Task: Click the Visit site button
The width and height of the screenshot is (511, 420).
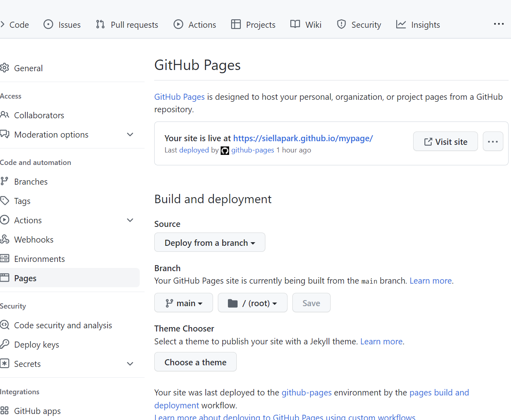Action: point(445,142)
